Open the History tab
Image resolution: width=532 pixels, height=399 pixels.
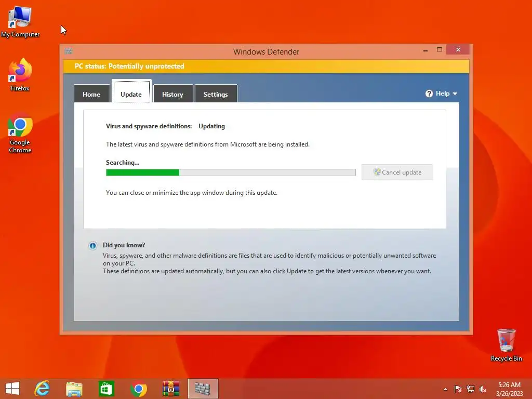(x=172, y=94)
